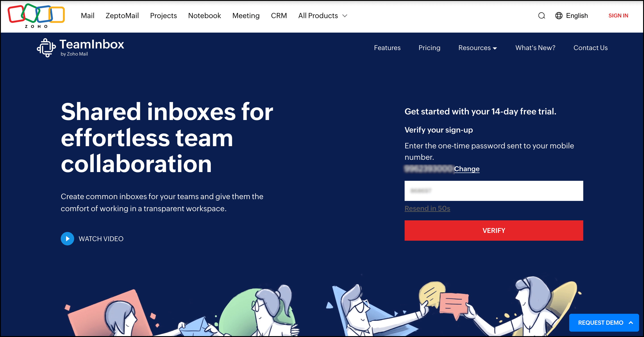The image size is (644, 337).
Task: Click the Zoho logo
Action: coord(36,15)
